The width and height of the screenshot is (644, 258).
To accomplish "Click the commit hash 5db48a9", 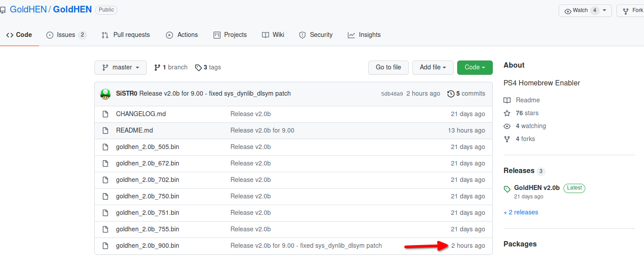I will 392,94.
